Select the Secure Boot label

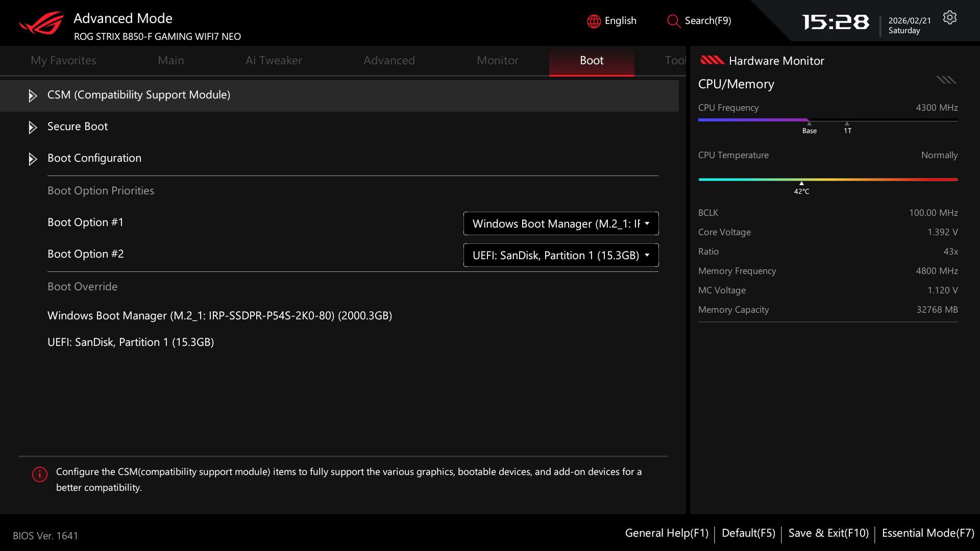tap(78, 127)
